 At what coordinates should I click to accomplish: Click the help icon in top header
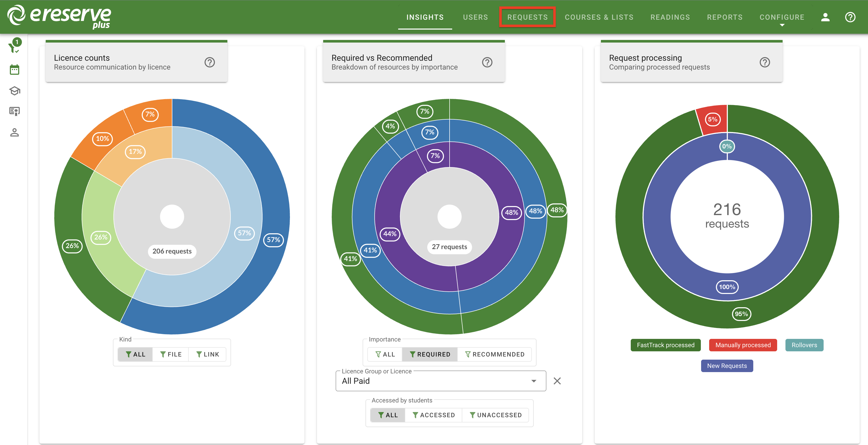click(850, 17)
